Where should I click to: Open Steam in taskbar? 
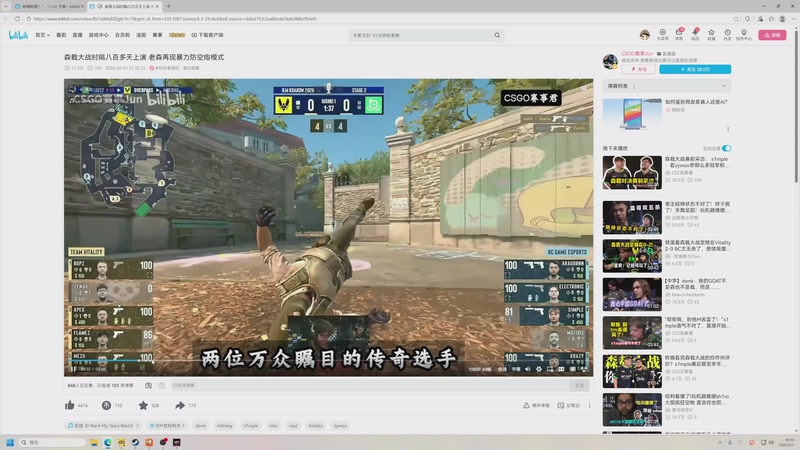point(135,442)
